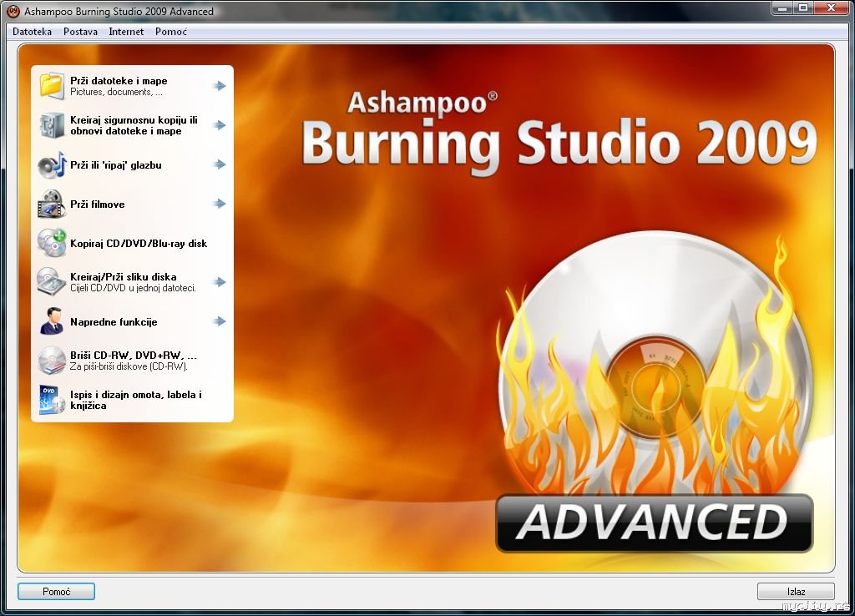Viewport: 855px width, 616px height.
Task: Click 'Cijeli CD/DVD u jednoj datoteci.' subtitle
Action: 133,288
